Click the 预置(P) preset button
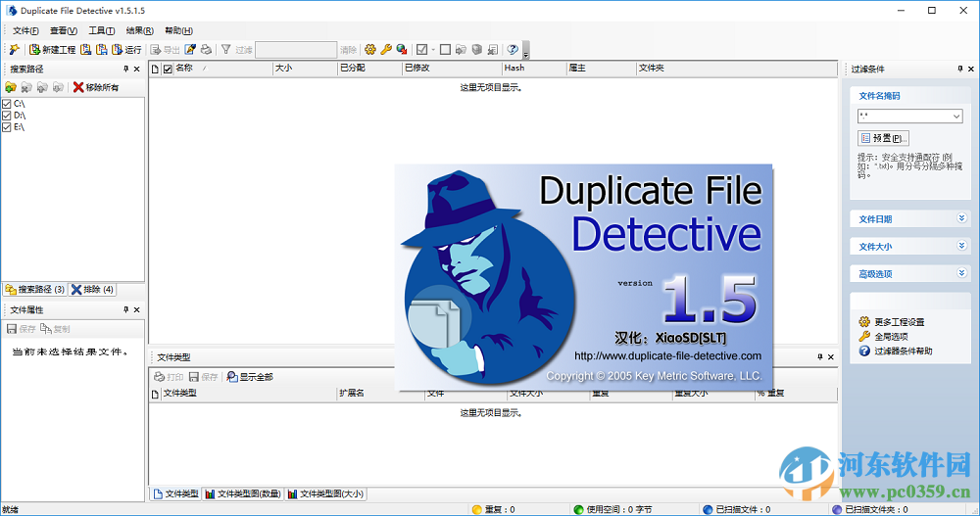This screenshot has height=516, width=980. point(883,138)
